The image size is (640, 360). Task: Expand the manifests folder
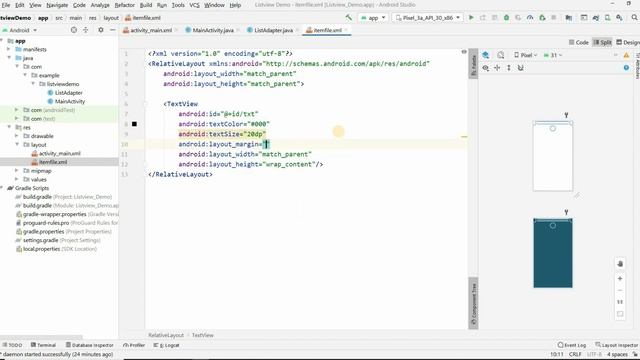point(9,49)
